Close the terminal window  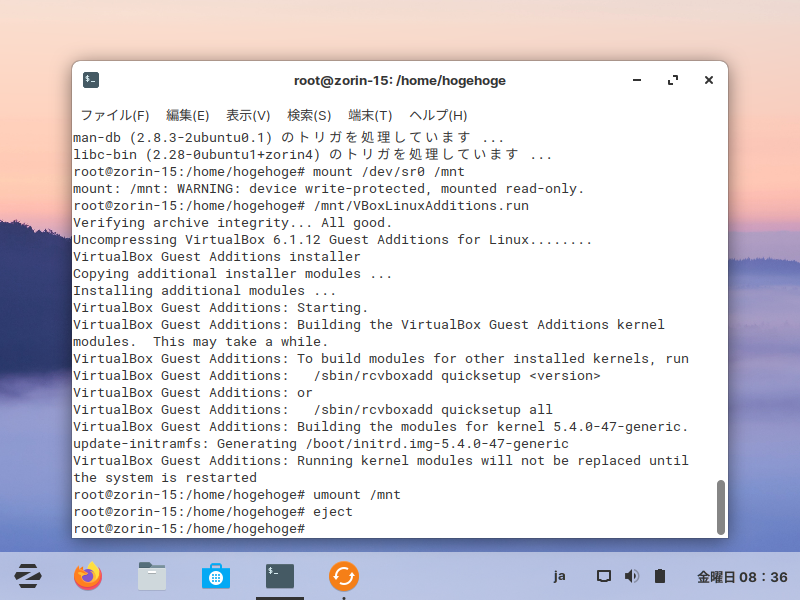pyautogui.click(x=709, y=80)
